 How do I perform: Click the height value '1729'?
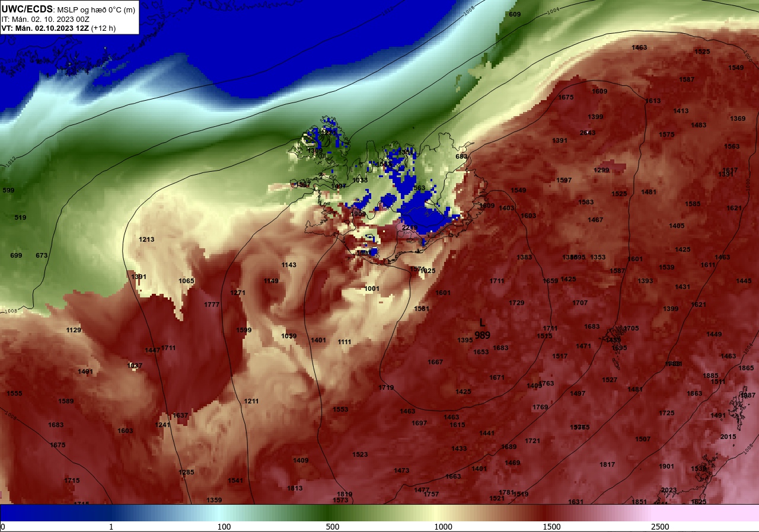point(516,303)
